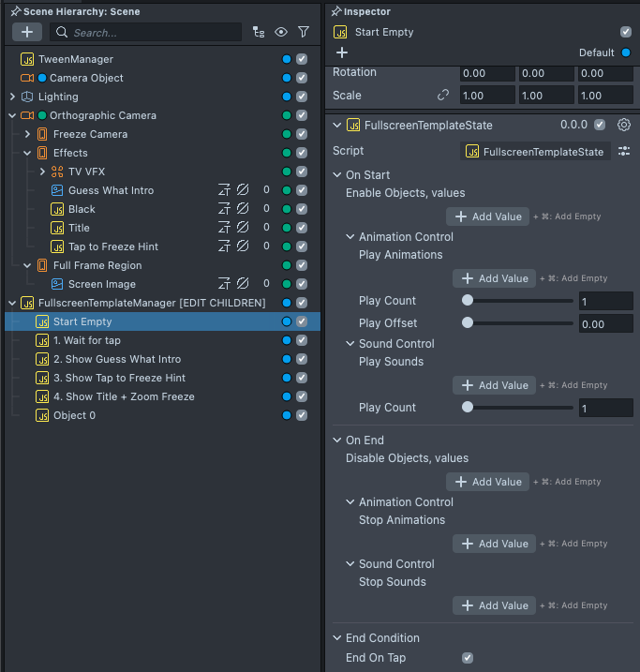Collapse the On Start section
This screenshot has width=640, height=672.
pos(337,175)
